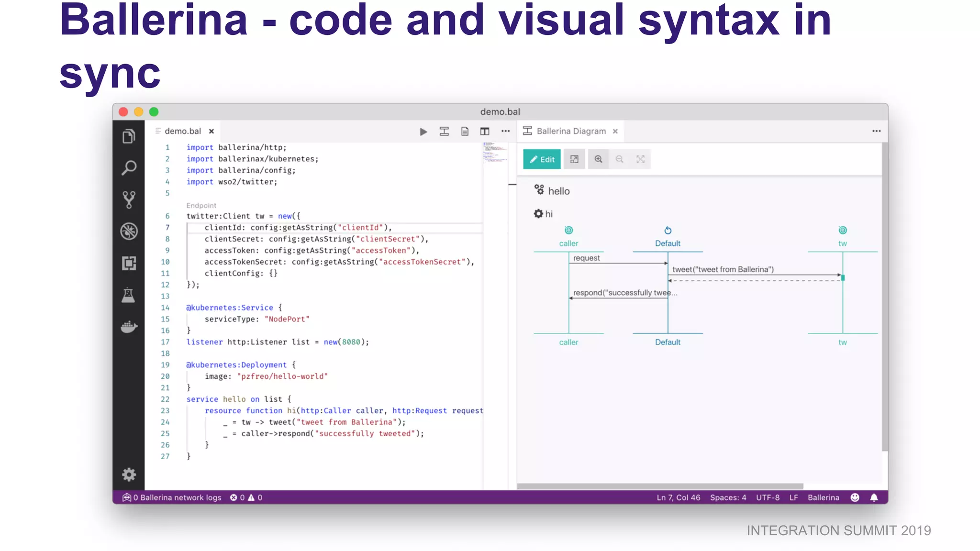
Task: Open the Explorer files icon in sidebar
Action: click(x=128, y=137)
